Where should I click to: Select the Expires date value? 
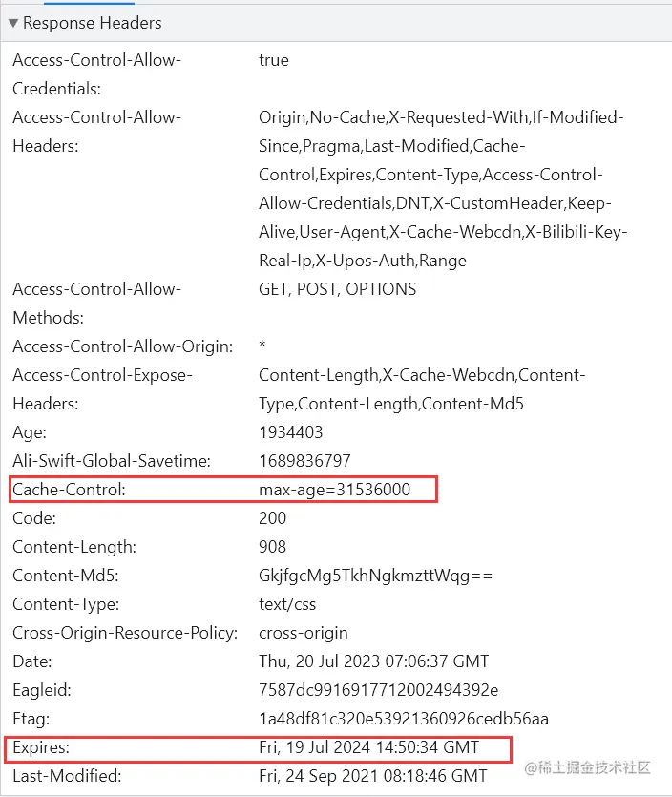click(x=368, y=747)
